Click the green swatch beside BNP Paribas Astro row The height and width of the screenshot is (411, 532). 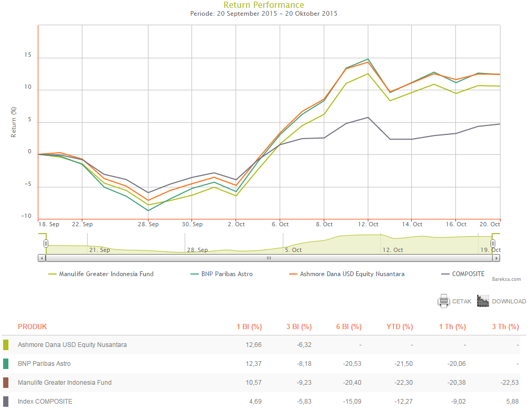pos(6,364)
